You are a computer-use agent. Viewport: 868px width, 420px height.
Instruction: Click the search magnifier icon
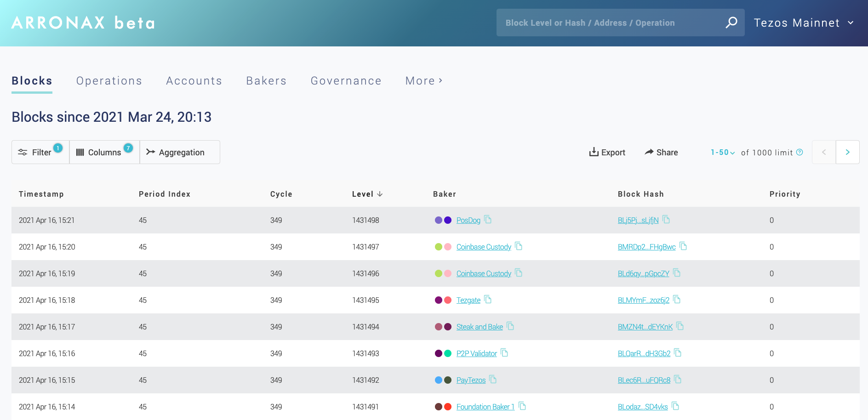coord(731,23)
